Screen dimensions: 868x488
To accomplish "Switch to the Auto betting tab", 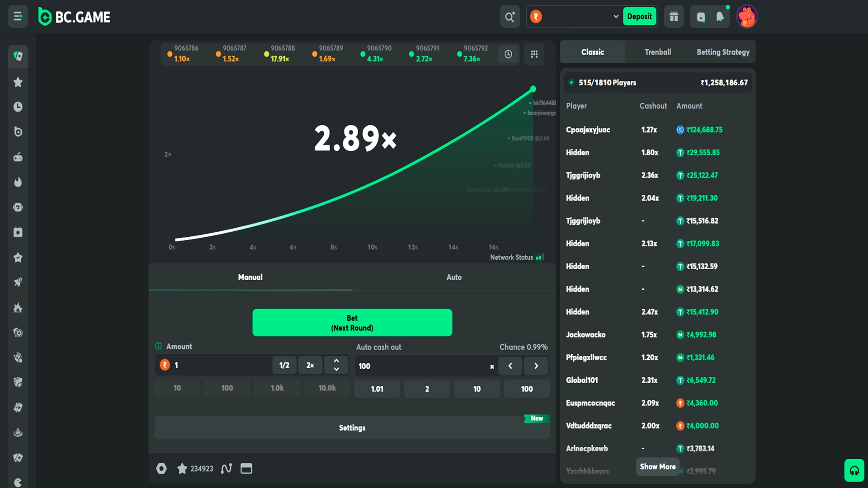I will [x=454, y=277].
